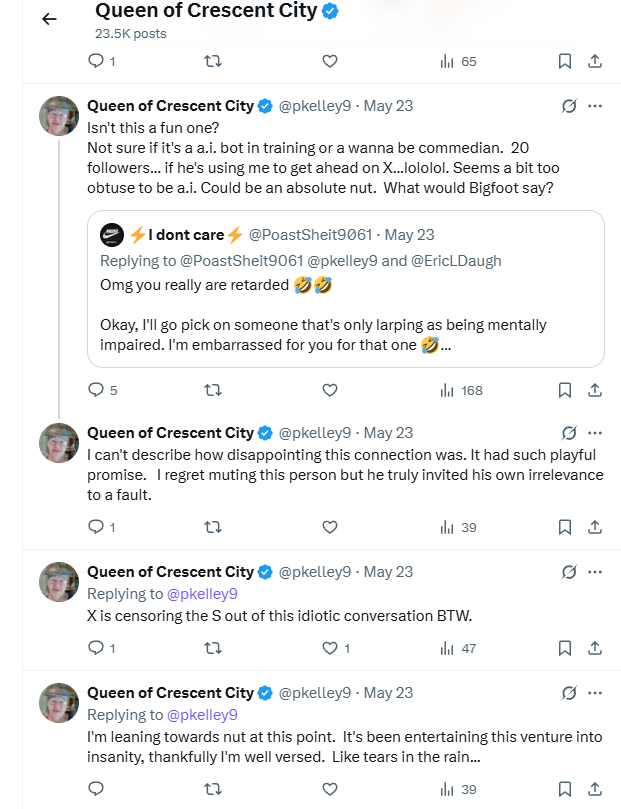Reply to the 'leaning towards nut' post

tap(96, 789)
